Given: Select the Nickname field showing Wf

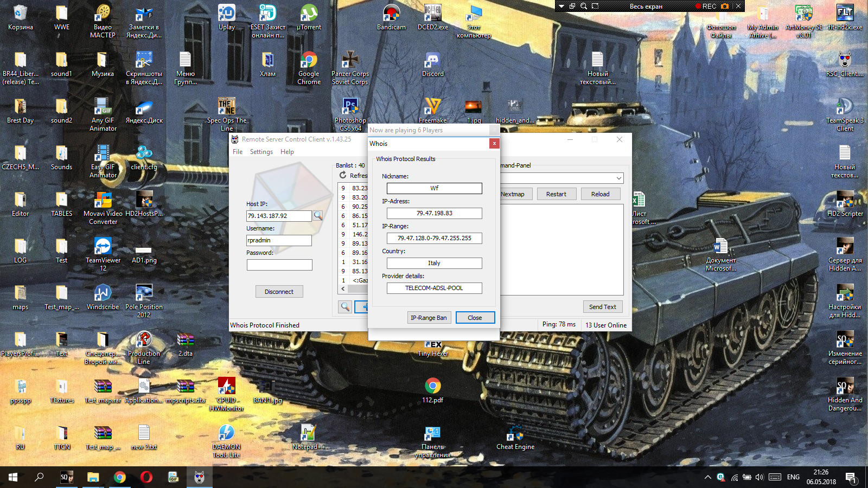Looking at the screenshot, I should point(434,188).
